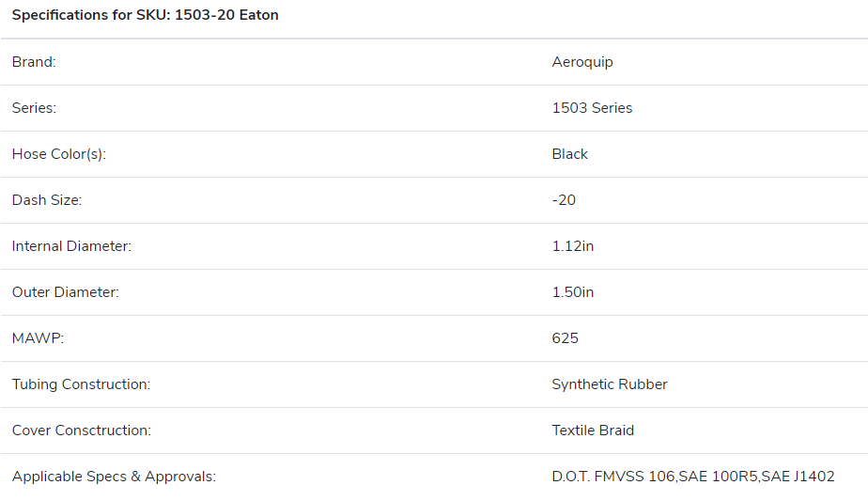Click the D.O.T. FMVSS 106 approvals text

(x=613, y=476)
